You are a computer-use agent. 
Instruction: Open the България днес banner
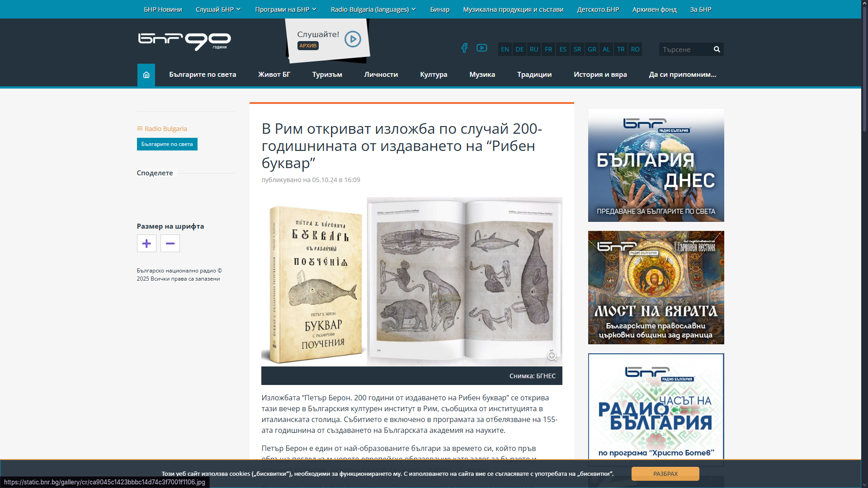point(656,165)
